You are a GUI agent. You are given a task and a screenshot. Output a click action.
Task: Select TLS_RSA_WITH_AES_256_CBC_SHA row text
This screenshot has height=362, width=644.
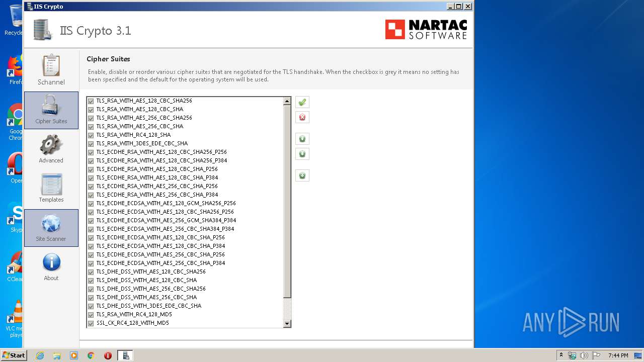[x=140, y=126]
